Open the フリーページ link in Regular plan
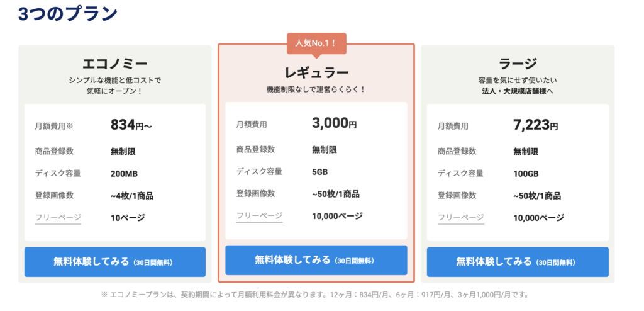This screenshot has width=644, height=311. click(259, 215)
